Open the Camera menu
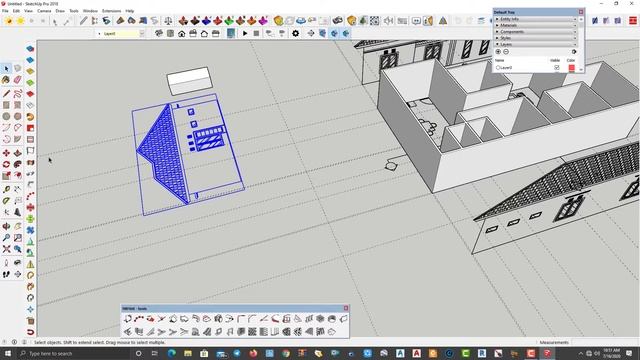 click(x=44, y=11)
